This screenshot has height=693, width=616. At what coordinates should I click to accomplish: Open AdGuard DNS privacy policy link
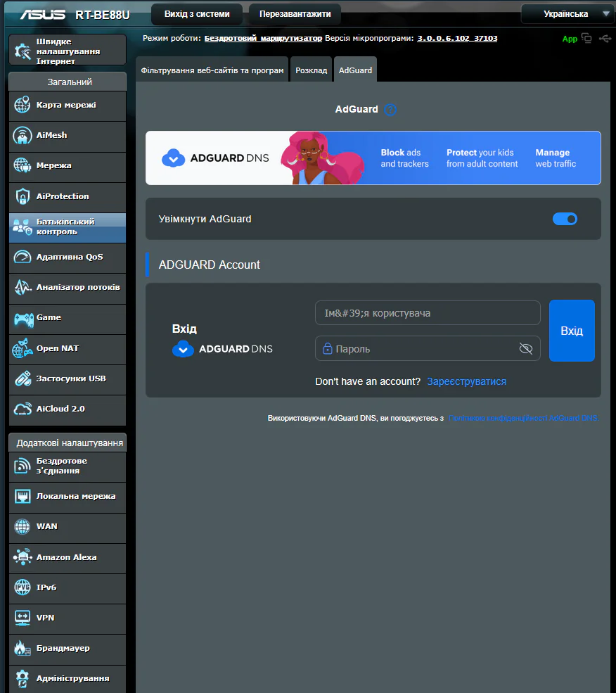click(524, 418)
